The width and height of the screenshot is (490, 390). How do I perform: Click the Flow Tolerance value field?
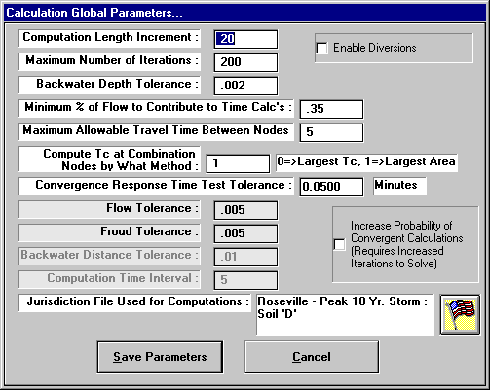coord(246,210)
